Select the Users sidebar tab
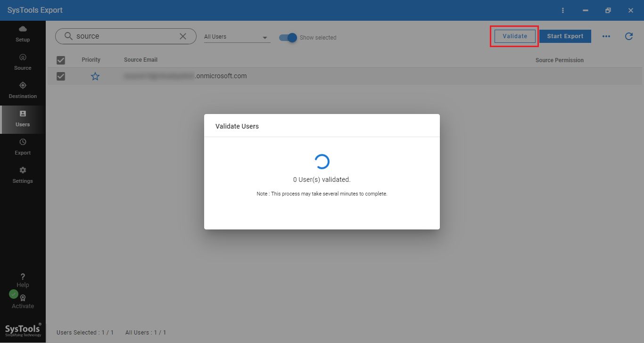The height and width of the screenshot is (343, 644). pyautogui.click(x=23, y=119)
